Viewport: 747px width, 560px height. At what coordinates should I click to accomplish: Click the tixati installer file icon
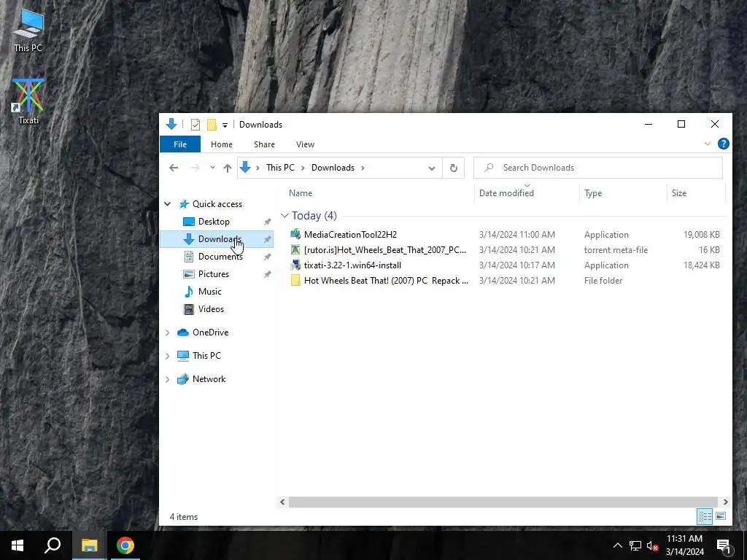pos(295,265)
